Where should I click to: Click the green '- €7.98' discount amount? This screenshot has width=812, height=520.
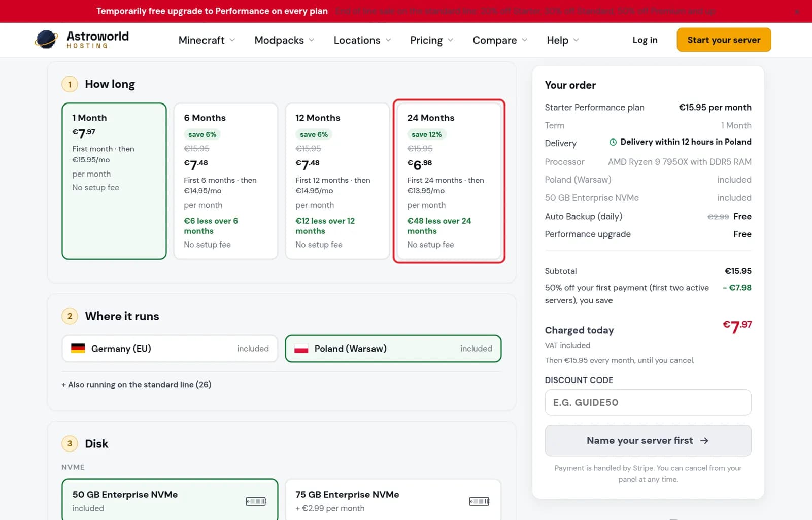click(737, 288)
